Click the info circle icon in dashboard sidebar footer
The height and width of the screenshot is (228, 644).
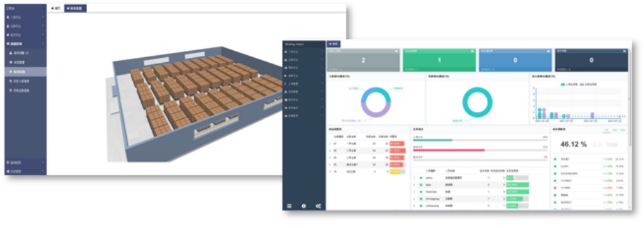click(304, 206)
